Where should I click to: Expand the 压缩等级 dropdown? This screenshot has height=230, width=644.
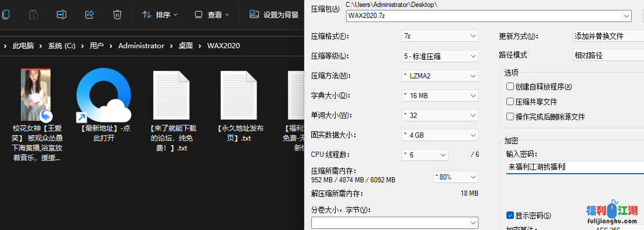coord(440,56)
